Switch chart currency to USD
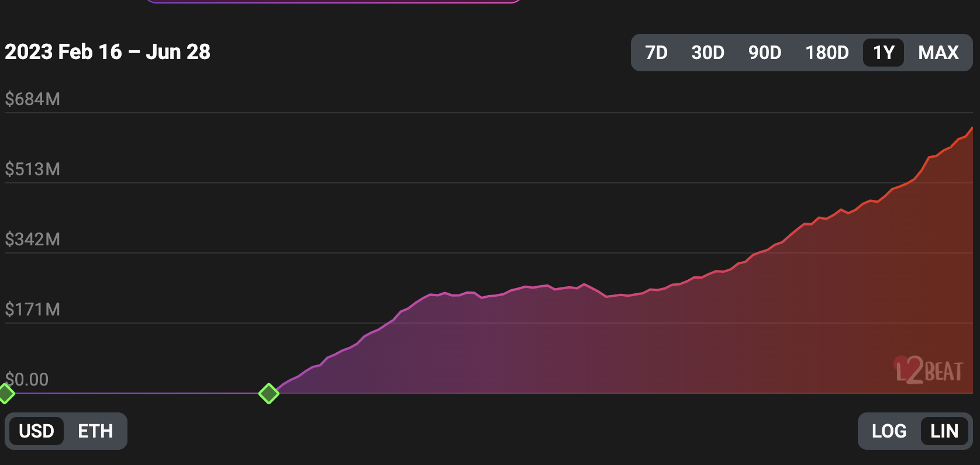The width and height of the screenshot is (980, 465). [x=36, y=431]
